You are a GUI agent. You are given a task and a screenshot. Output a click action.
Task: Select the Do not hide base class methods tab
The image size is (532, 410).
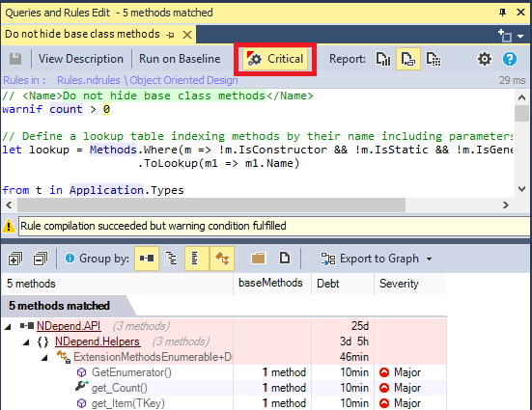(x=82, y=34)
